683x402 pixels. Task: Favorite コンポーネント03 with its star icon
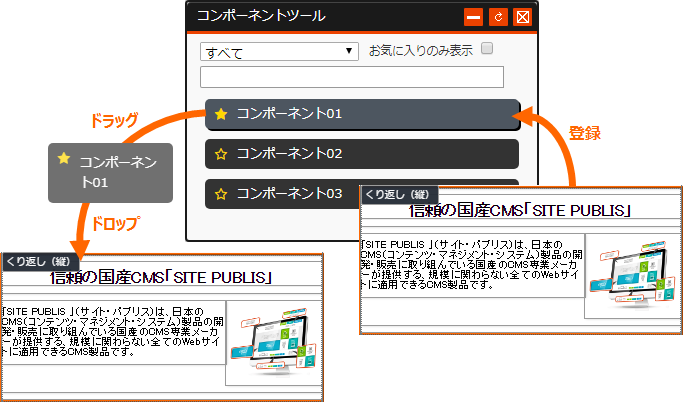pos(221,194)
